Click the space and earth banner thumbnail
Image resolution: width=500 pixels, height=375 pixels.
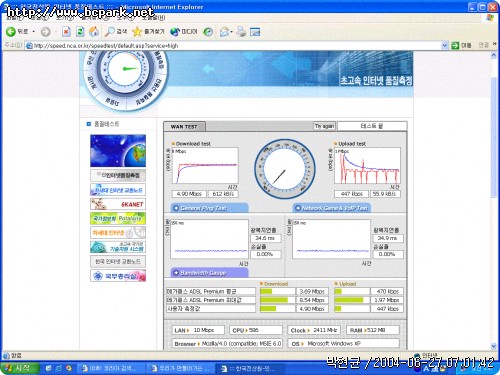(118, 151)
